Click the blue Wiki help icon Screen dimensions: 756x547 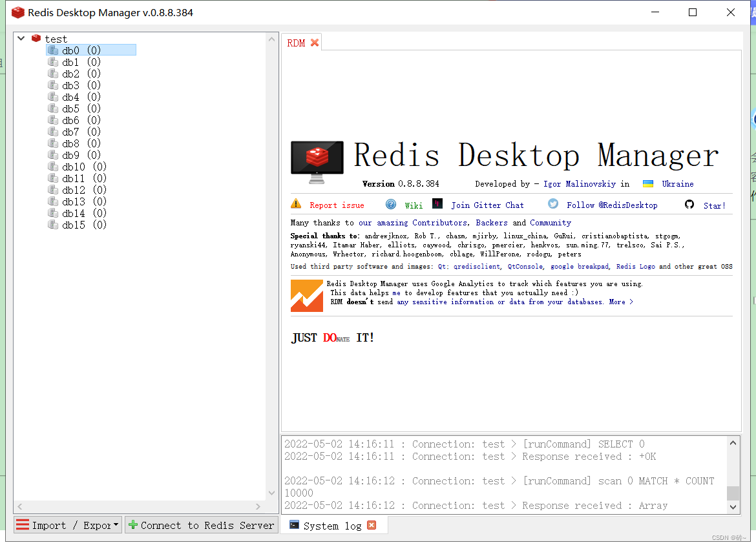point(391,204)
